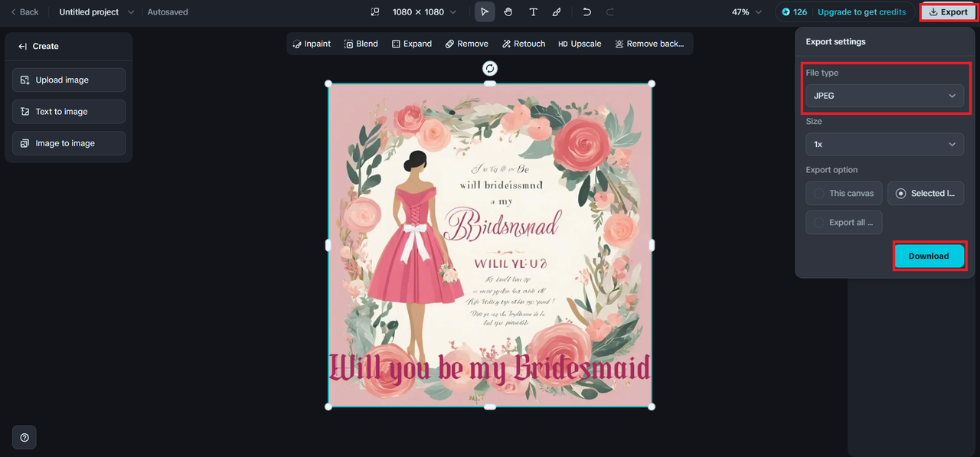Open the Untitled project name dropdown
The image size is (980, 457).
click(x=96, y=12)
